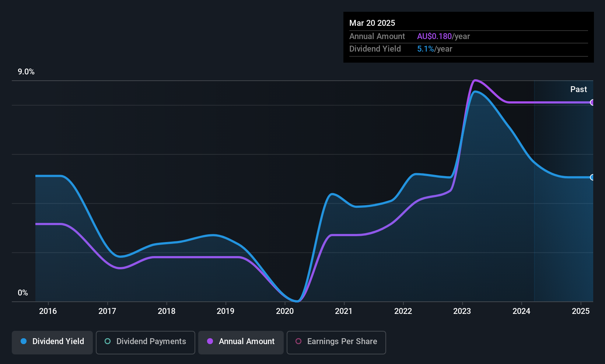Click the Earnings Per Share circle icon
This screenshot has width=605, height=364.
[x=298, y=342]
